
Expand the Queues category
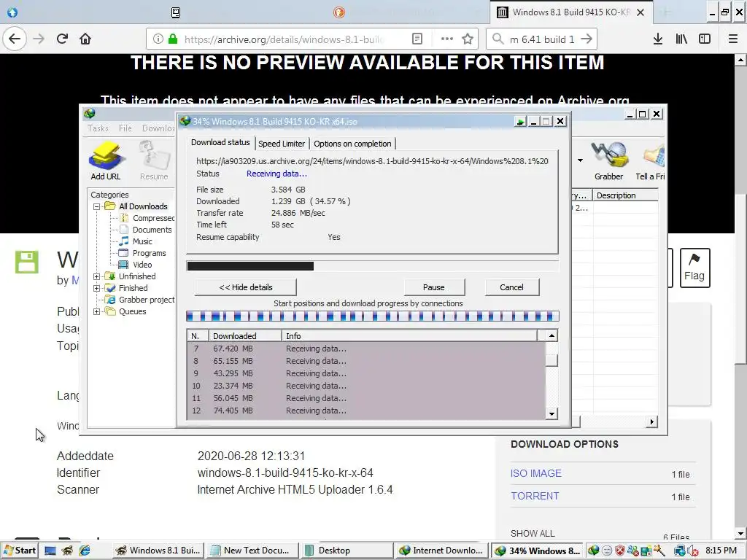(x=97, y=312)
